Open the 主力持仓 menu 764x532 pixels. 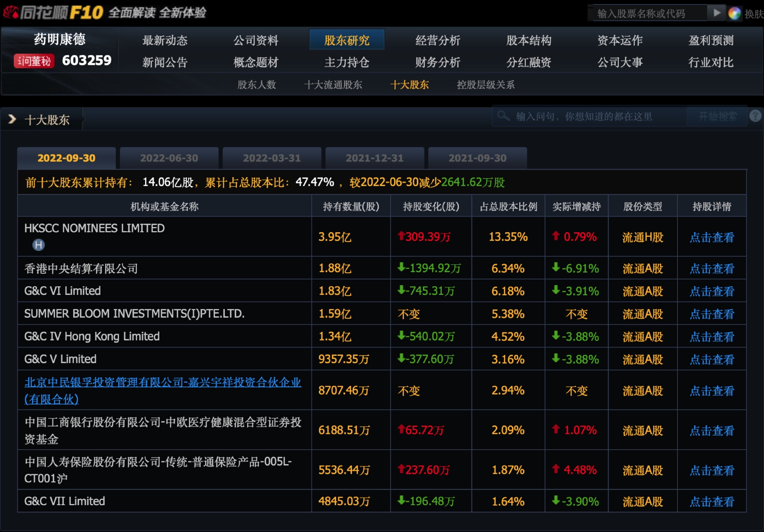pyautogui.click(x=347, y=62)
